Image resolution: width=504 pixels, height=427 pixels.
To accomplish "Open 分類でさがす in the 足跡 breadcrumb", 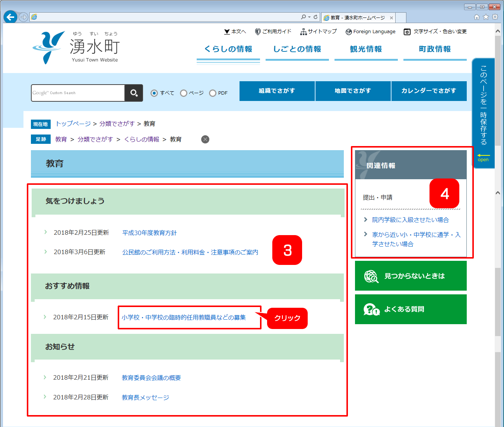I will click(95, 139).
